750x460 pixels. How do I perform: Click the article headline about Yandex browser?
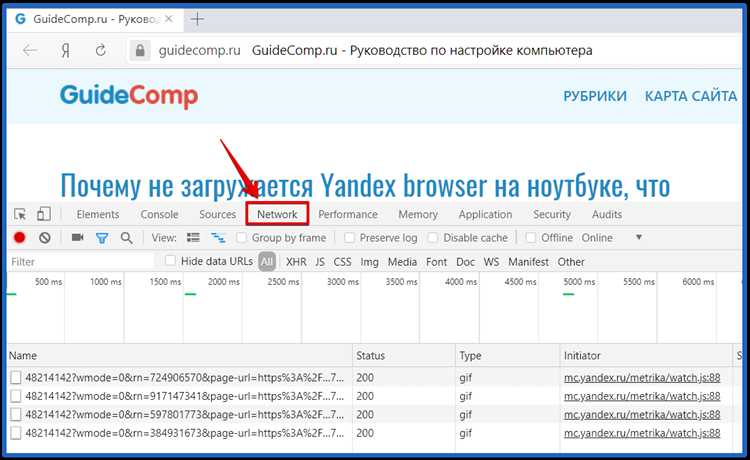point(365,185)
